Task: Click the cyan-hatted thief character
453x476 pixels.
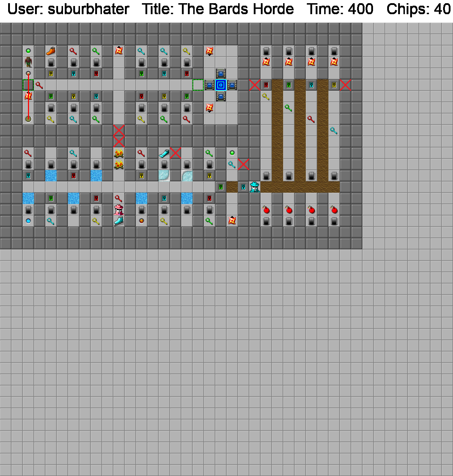Action: [x=255, y=187]
